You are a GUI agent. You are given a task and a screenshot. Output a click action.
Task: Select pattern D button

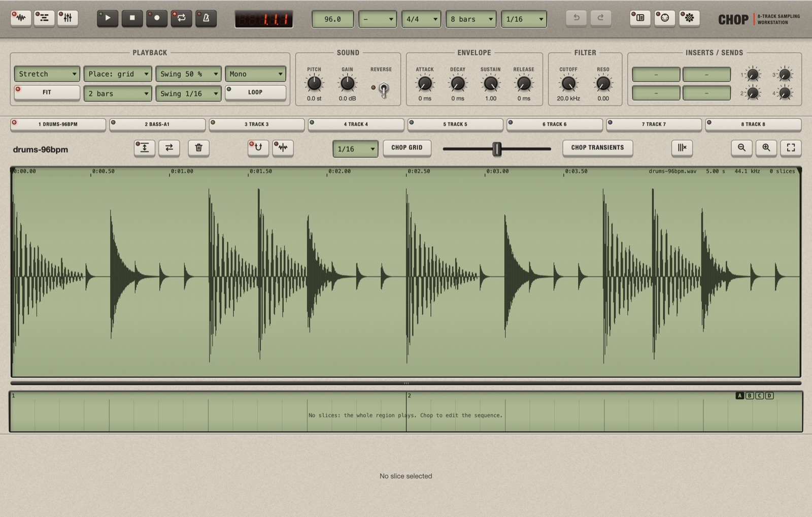[769, 396]
